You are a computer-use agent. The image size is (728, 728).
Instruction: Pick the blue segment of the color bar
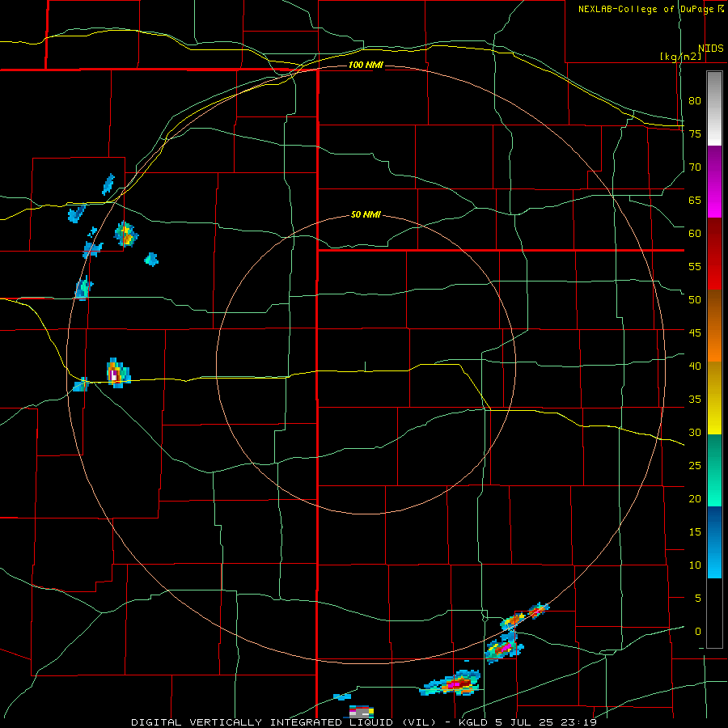point(714,542)
